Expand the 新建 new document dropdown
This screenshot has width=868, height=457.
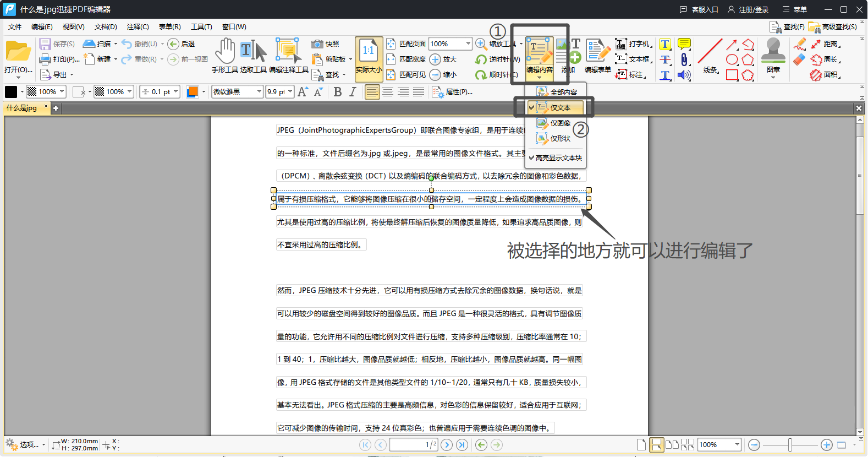pos(116,59)
